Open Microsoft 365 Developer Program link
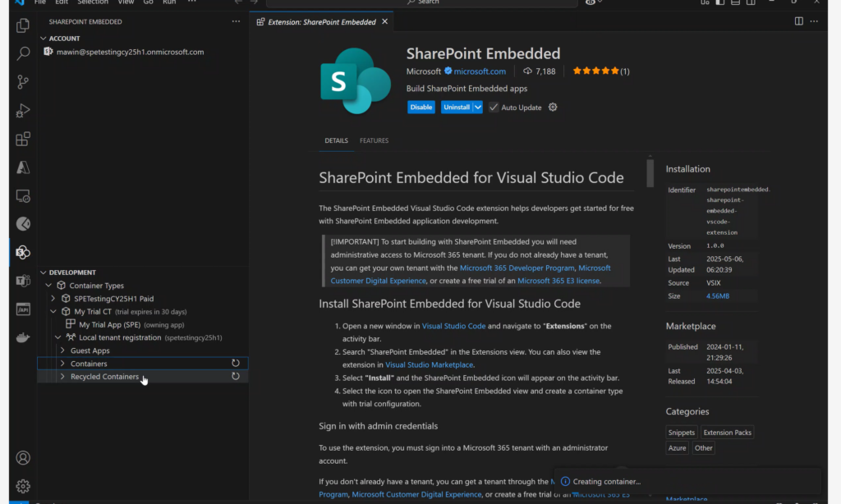Image resolution: width=841 pixels, height=504 pixels. 517,268
